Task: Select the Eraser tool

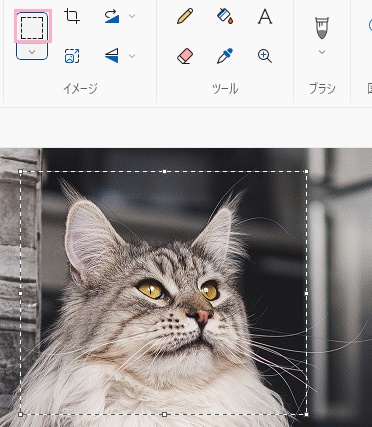Action: tap(185, 56)
